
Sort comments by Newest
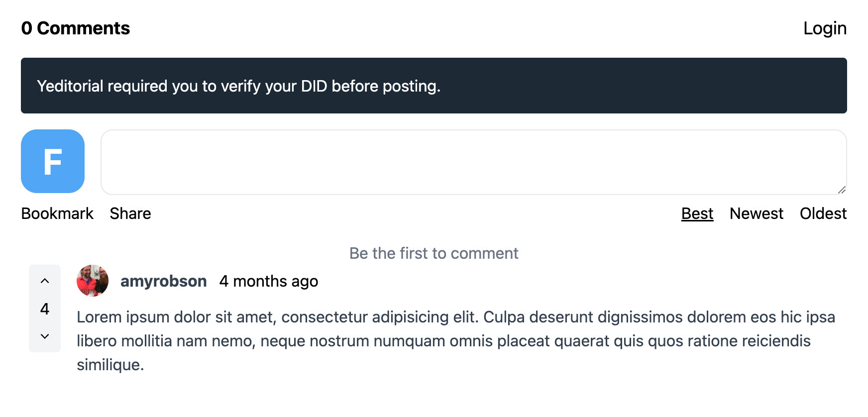pos(756,213)
